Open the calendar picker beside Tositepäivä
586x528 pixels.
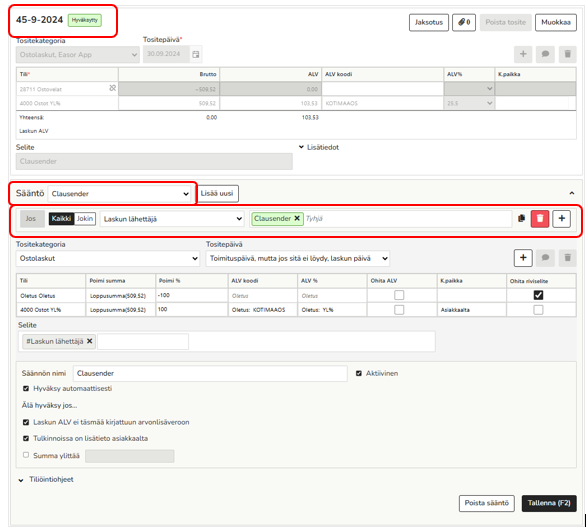[x=195, y=55]
